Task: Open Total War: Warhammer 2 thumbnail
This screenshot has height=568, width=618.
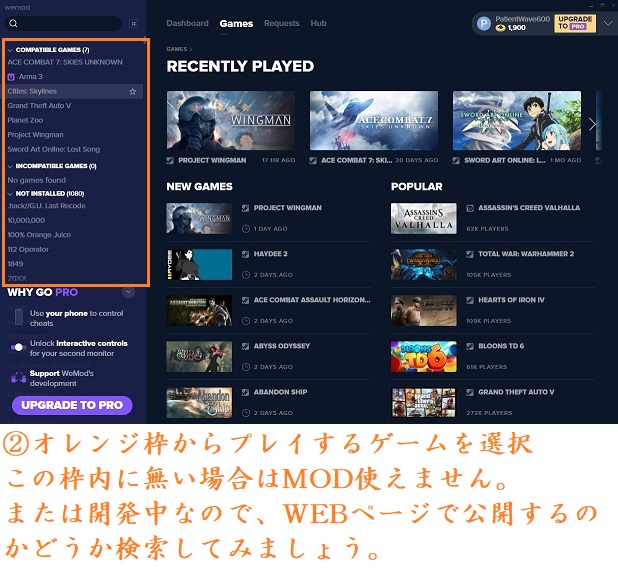Action: [x=424, y=264]
